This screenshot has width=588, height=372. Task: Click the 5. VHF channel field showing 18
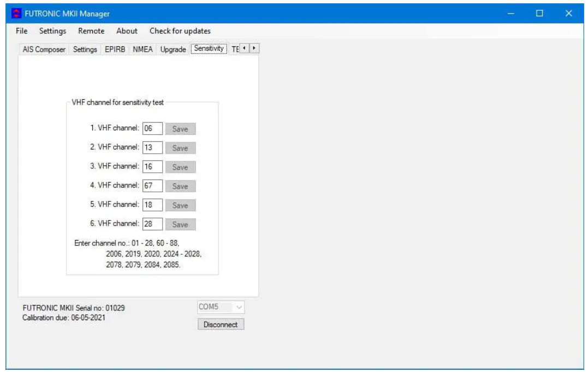[152, 205]
